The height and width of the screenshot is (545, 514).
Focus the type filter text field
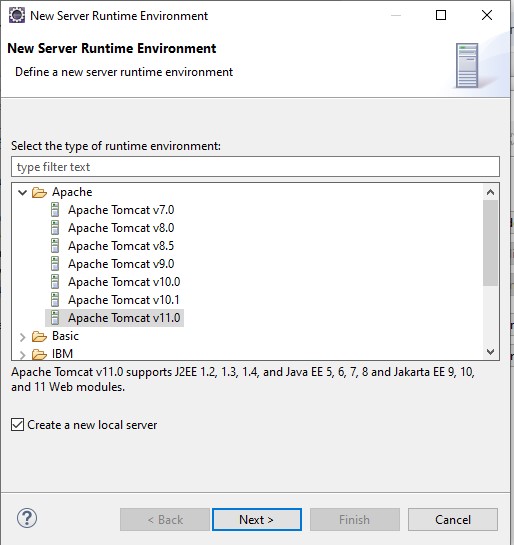coord(255,167)
